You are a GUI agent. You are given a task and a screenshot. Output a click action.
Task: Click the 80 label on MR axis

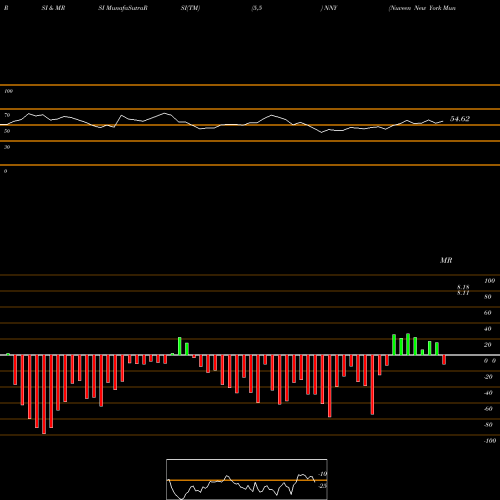pyautogui.click(x=488, y=297)
